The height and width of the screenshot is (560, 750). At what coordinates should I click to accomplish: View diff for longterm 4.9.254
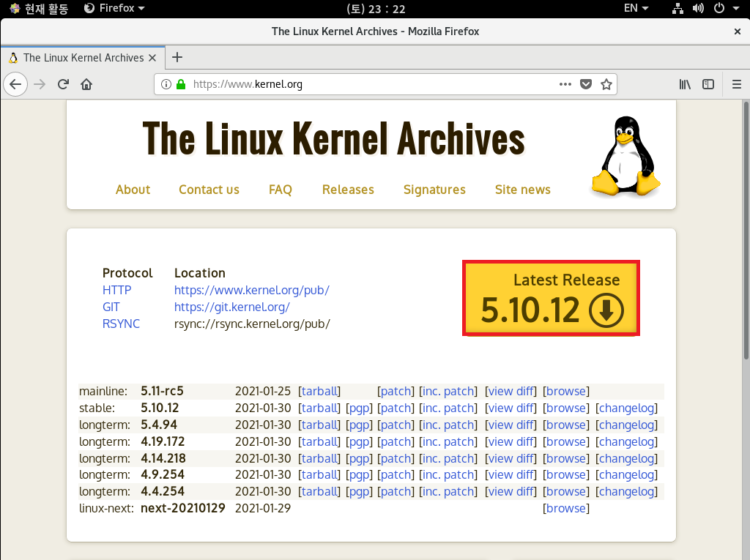click(510, 474)
